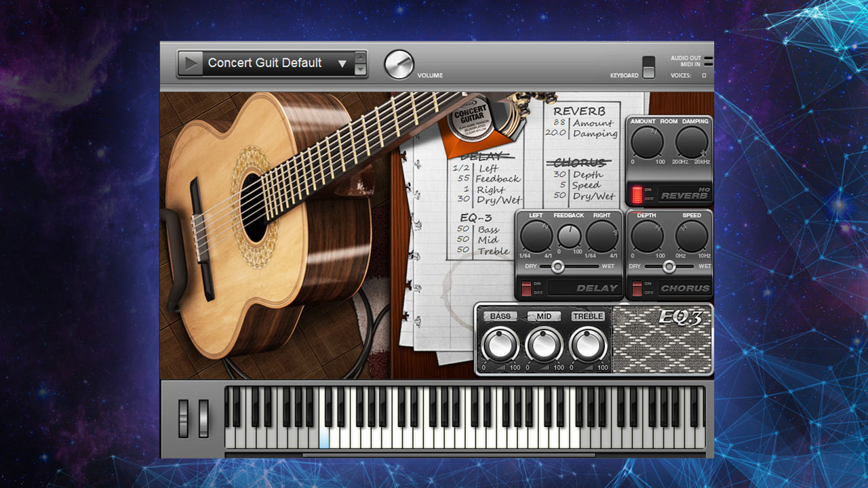Viewport: 868px width, 488px height.
Task: Turn on the Chorus effect switch
Action: click(x=637, y=287)
